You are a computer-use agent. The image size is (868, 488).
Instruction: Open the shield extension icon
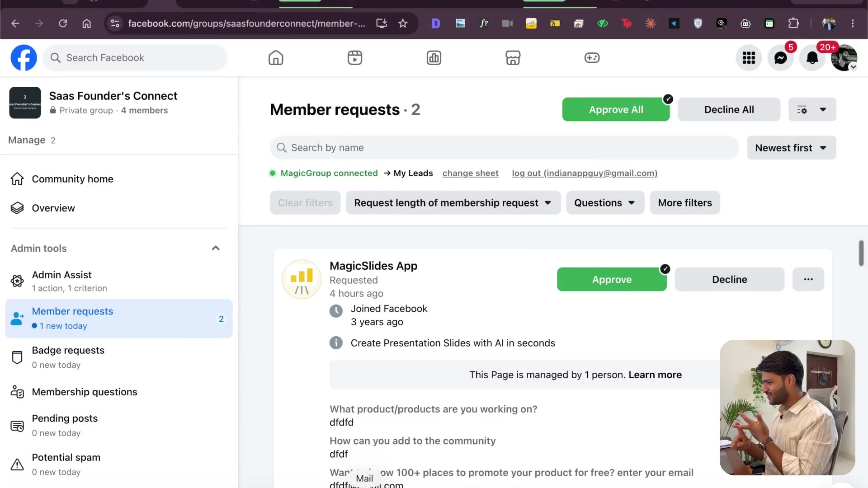698,23
